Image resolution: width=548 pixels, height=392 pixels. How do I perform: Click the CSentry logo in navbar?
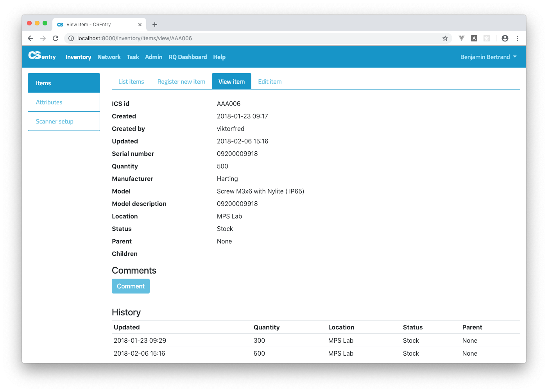(42, 56)
